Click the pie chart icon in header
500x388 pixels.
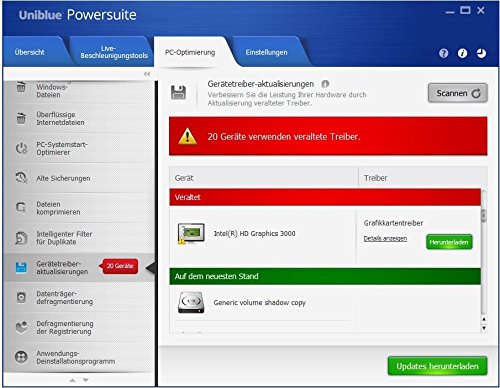[481, 53]
